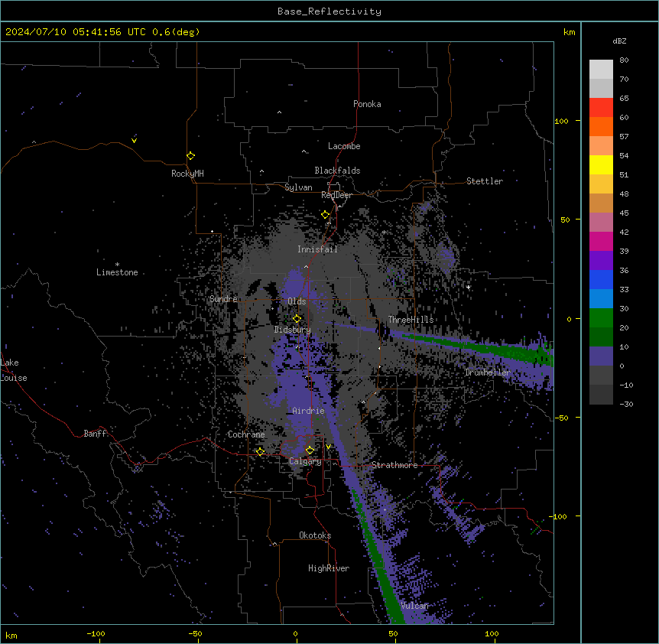Click the Drumheller city label
Viewport: 659px width, 644px height.
coord(488,372)
